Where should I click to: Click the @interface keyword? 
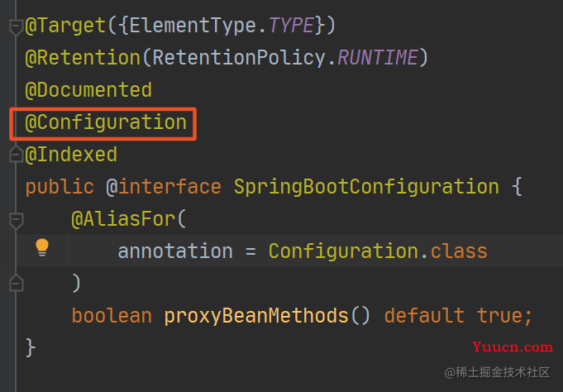click(164, 187)
